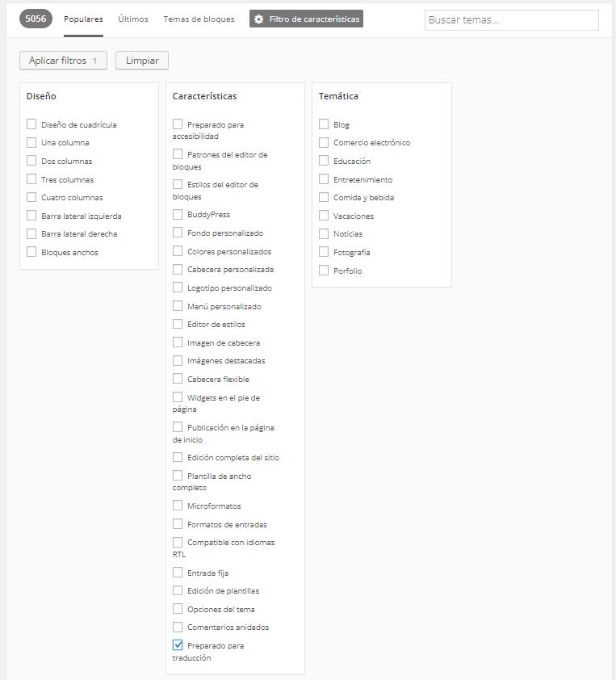Click the 5056 theme count badge
This screenshot has width=616, height=680.
coord(36,19)
